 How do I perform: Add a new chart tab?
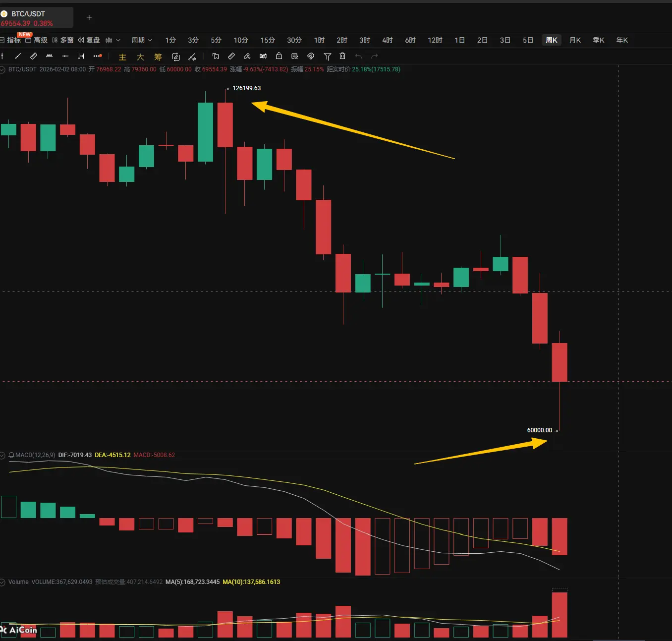coord(89,17)
